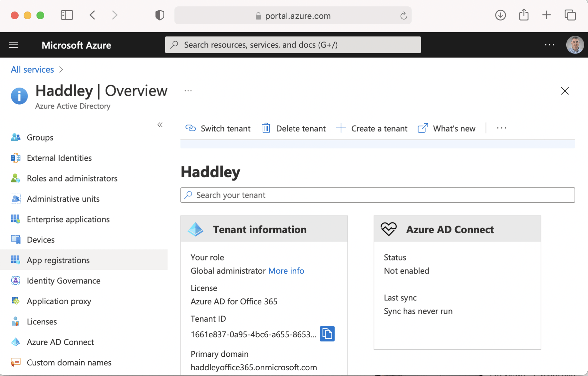
Task: Select Enterprise applications in sidebar
Action: tap(68, 219)
